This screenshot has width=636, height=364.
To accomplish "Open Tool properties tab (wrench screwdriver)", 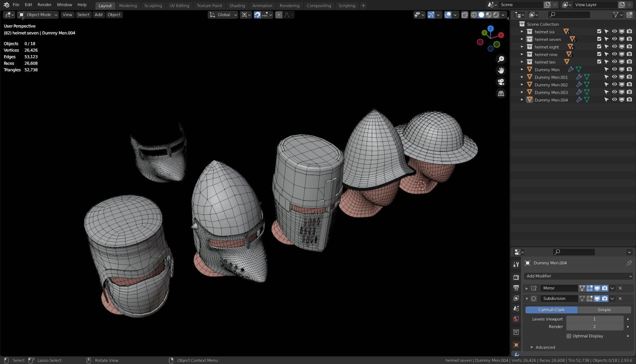I will click(516, 264).
